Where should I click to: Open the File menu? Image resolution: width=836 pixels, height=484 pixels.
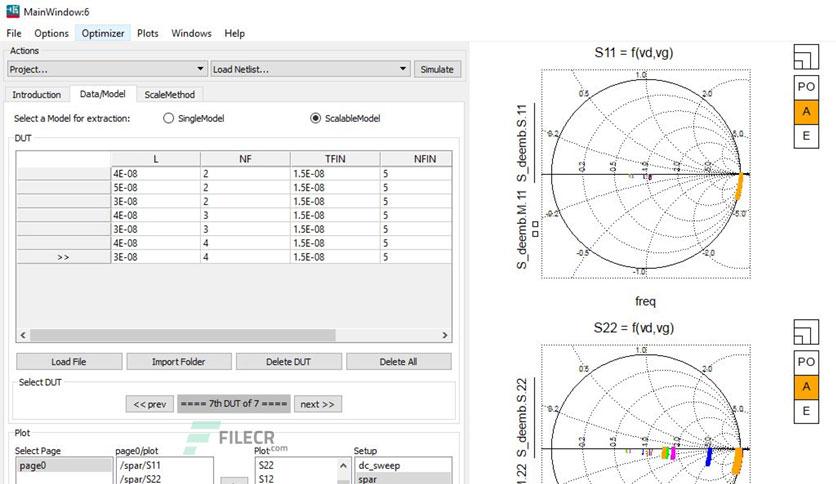(x=14, y=33)
